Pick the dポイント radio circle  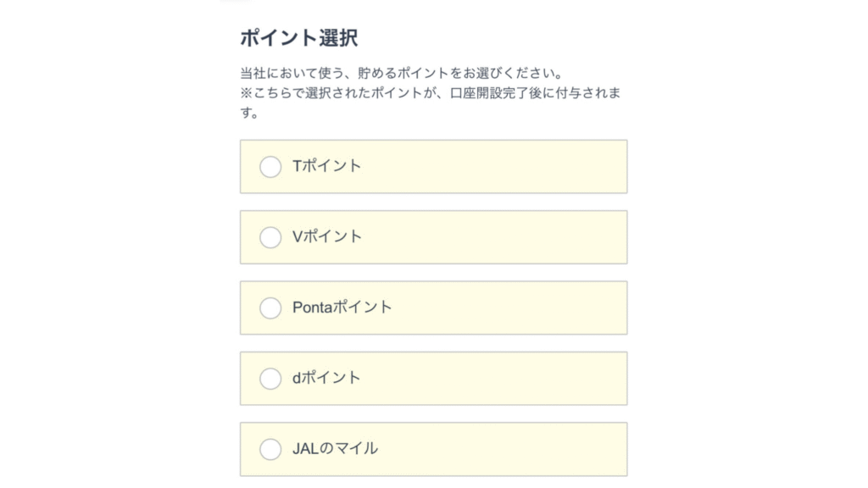[270, 378]
